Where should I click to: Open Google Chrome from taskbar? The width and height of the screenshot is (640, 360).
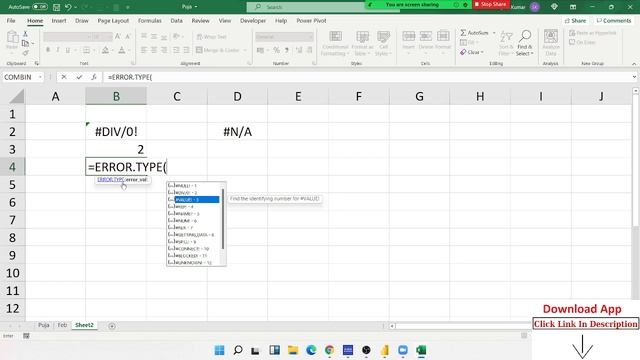click(x=329, y=350)
